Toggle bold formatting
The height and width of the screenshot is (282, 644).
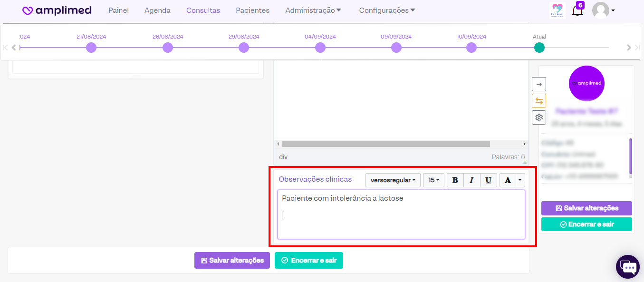coord(455,180)
